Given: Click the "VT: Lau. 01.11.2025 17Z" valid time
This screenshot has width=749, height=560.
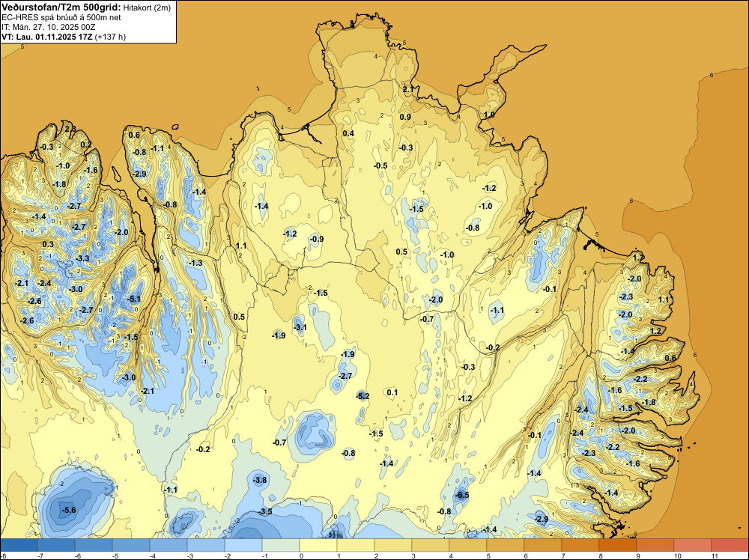Looking at the screenshot, I should (47, 37).
